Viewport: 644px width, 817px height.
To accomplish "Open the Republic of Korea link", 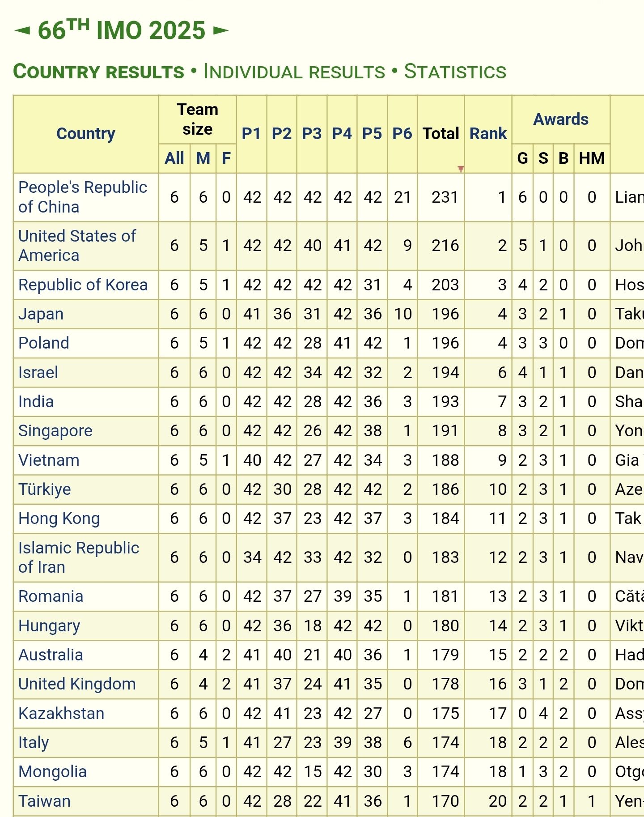I will coord(83,285).
